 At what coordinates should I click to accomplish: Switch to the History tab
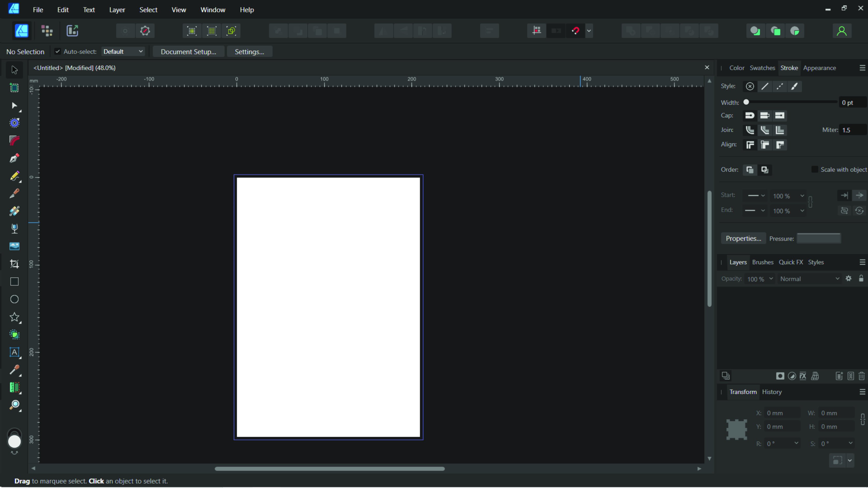(772, 392)
